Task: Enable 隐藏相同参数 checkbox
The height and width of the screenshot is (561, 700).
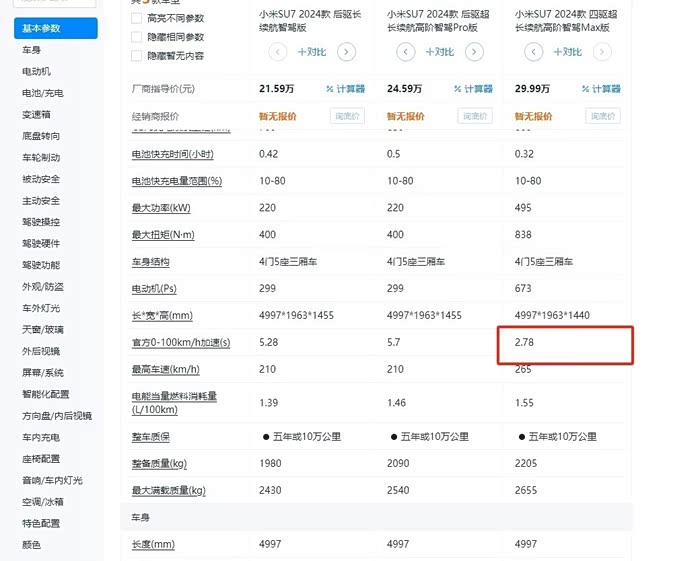Action: click(x=136, y=37)
